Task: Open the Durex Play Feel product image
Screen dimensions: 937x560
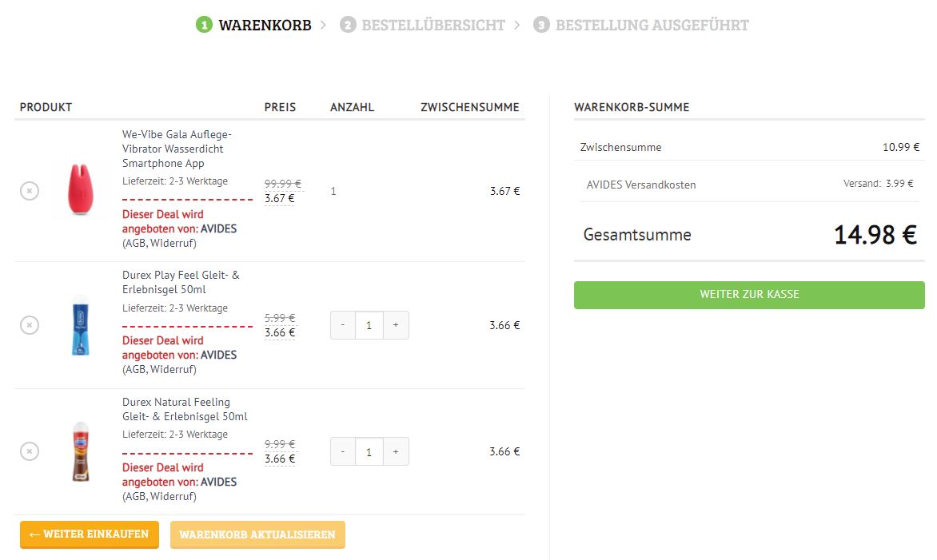Action: click(81, 325)
